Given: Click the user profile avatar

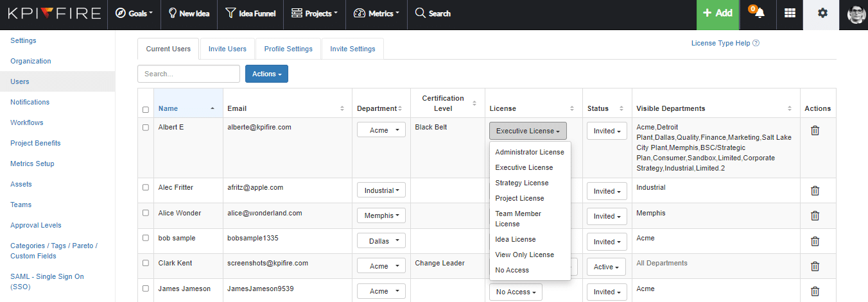Looking at the screenshot, I should tap(856, 13).
